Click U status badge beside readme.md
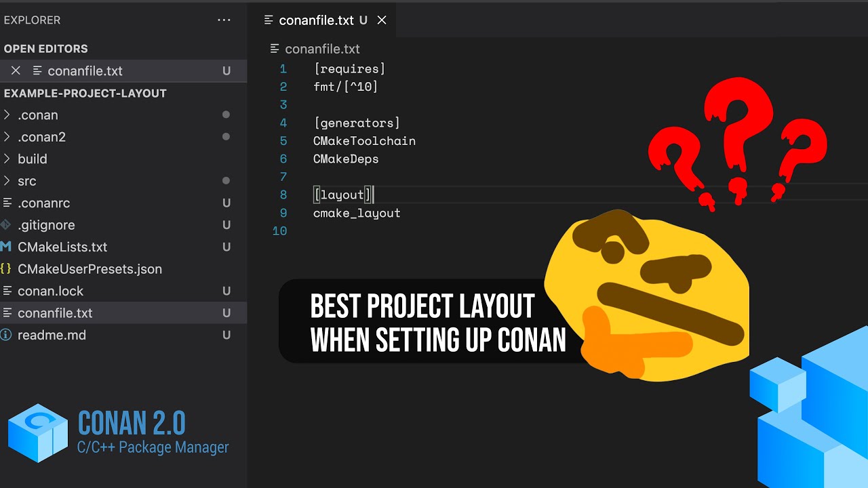This screenshot has width=868, height=488. 226,335
